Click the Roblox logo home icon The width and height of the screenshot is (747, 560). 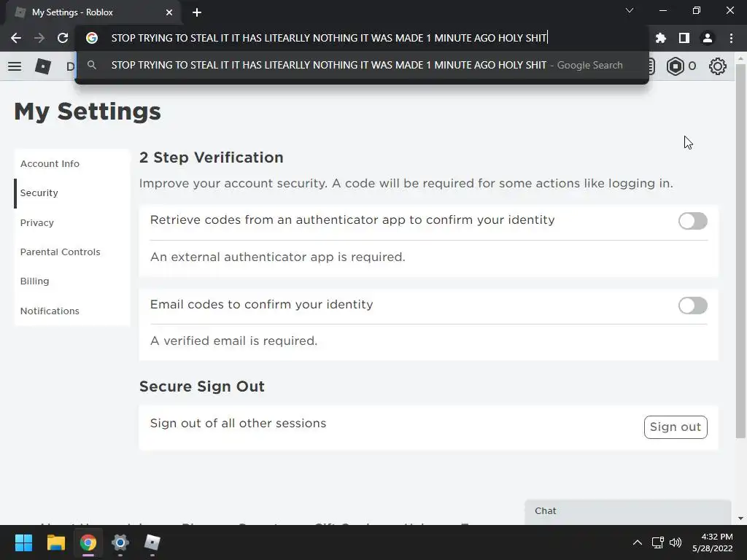43,66
